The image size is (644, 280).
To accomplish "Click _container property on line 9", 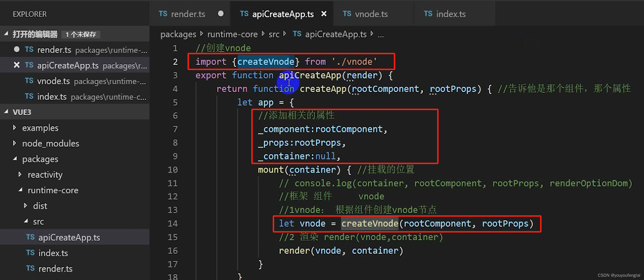I will click(x=284, y=156).
